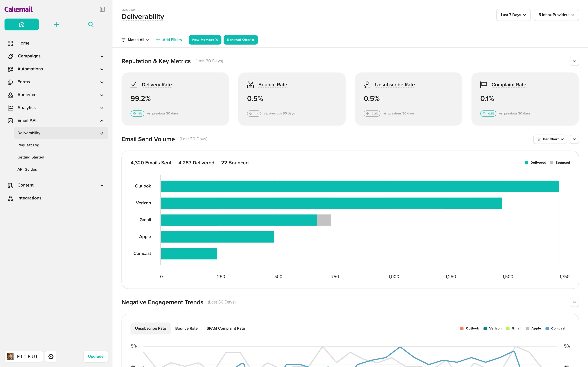This screenshot has height=367, width=588.
Task: Remove the New-Member filter tag
Action: tap(217, 40)
